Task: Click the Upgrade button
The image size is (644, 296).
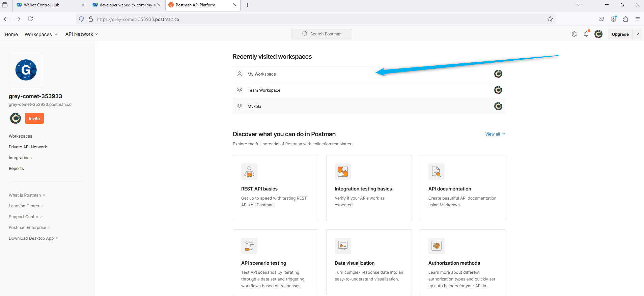Action: coord(620,34)
